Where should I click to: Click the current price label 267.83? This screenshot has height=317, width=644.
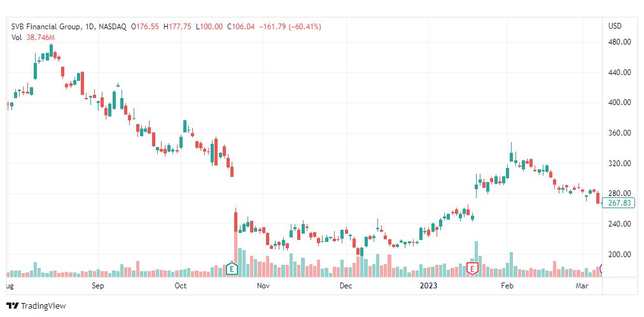[619, 203]
